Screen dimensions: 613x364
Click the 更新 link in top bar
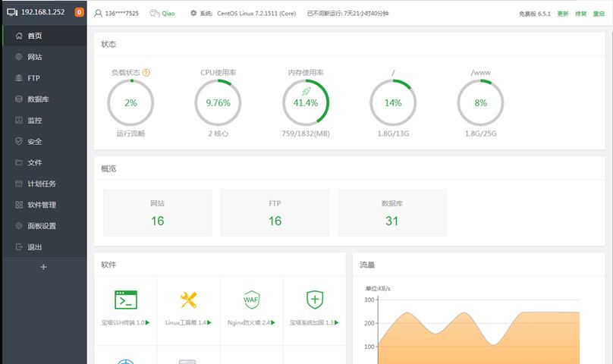coord(563,14)
